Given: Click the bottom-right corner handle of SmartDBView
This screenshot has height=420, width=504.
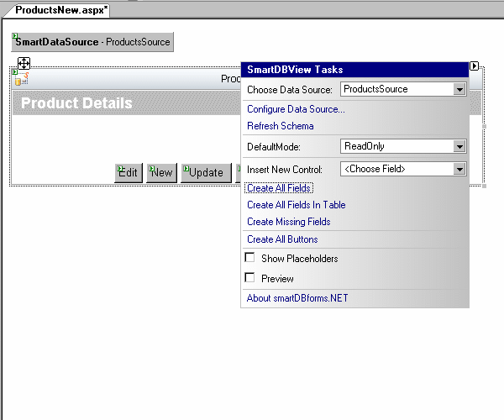Looking at the screenshot, I should tap(484, 186).
